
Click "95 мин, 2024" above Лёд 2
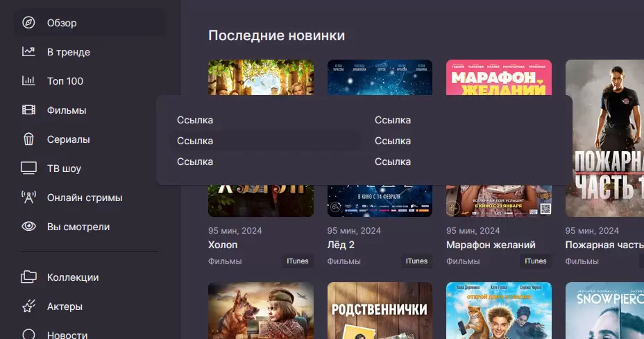coord(354,231)
